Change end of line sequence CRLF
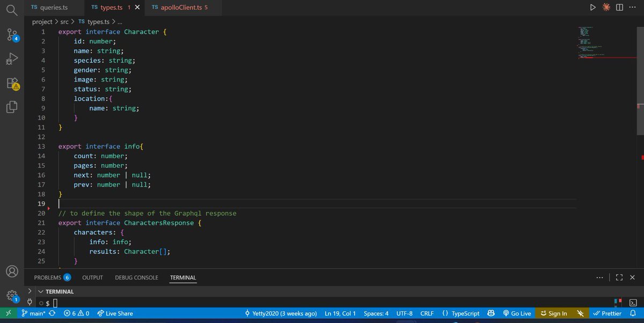 pos(427,313)
